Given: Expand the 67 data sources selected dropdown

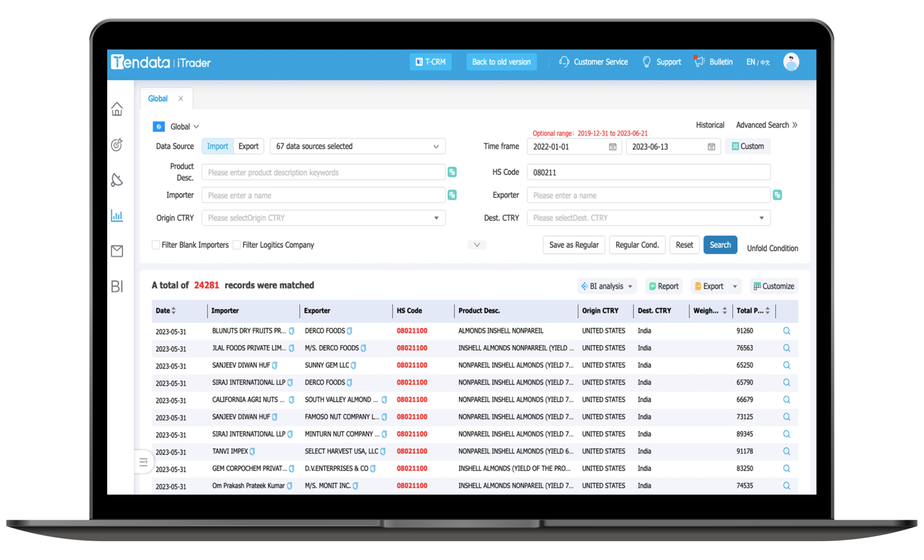Looking at the screenshot, I should pyautogui.click(x=357, y=146).
